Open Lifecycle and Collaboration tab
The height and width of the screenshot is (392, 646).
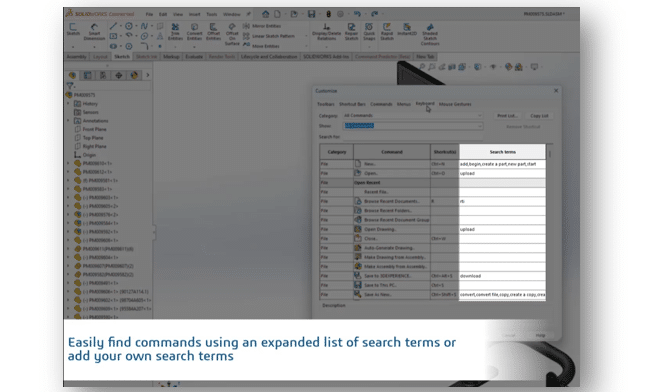point(269,56)
